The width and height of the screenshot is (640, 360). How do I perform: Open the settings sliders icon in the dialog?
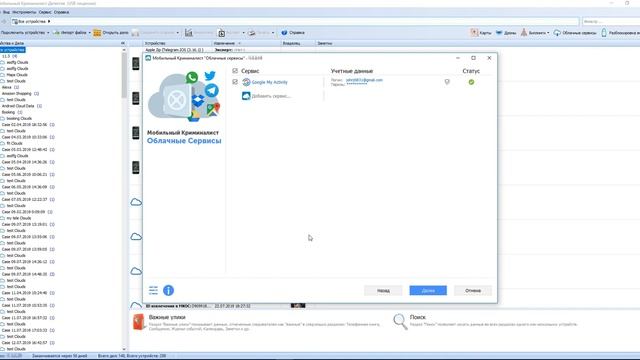point(153,290)
